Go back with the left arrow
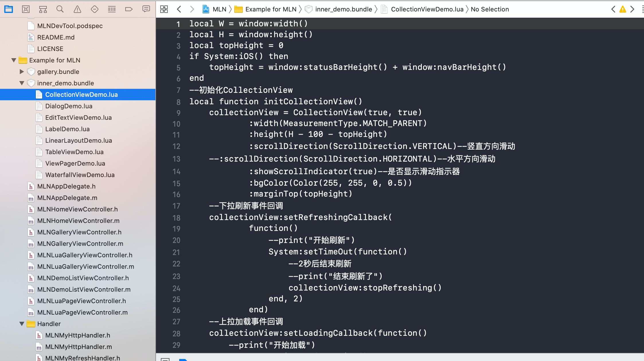Image resolution: width=644 pixels, height=361 pixels. 179,9
